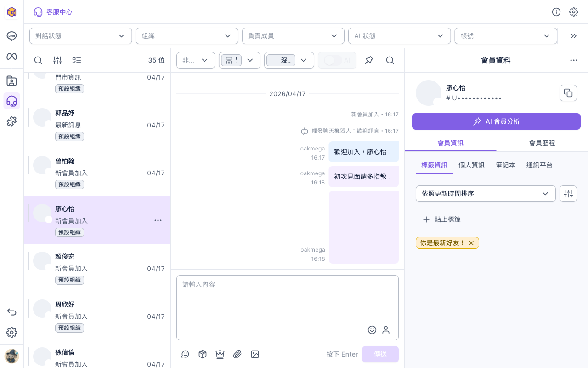Open the 組織 filter dropdown

(187, 36)
